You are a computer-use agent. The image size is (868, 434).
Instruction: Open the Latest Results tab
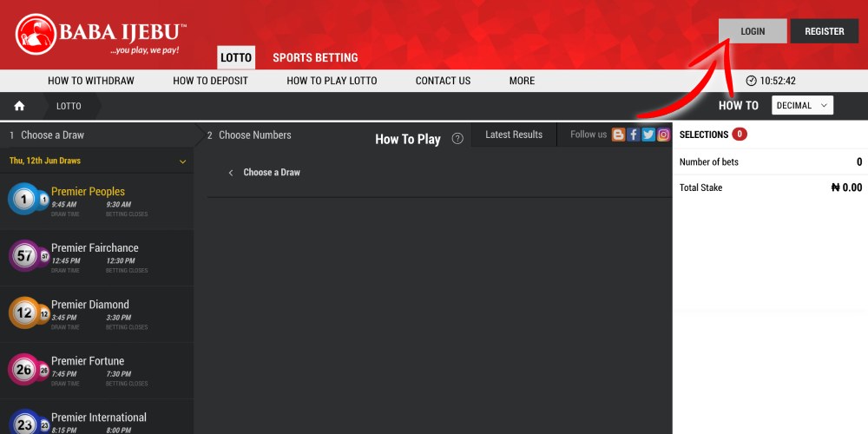click(x=514, y=135)
